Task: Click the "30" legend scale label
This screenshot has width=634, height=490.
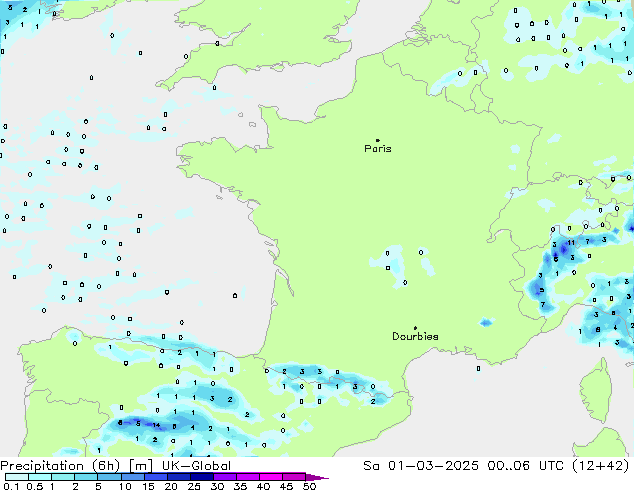Action: pyautogui.click(x=217, y=486)
